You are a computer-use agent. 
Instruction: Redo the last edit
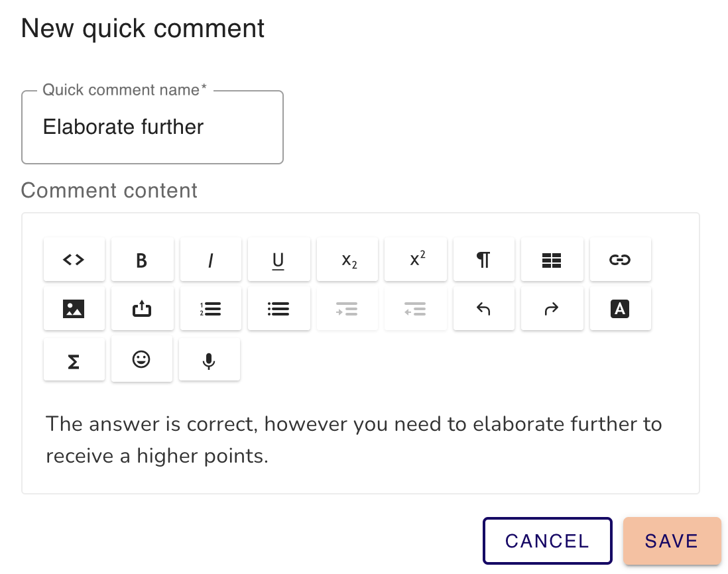(x=552, y=309)
